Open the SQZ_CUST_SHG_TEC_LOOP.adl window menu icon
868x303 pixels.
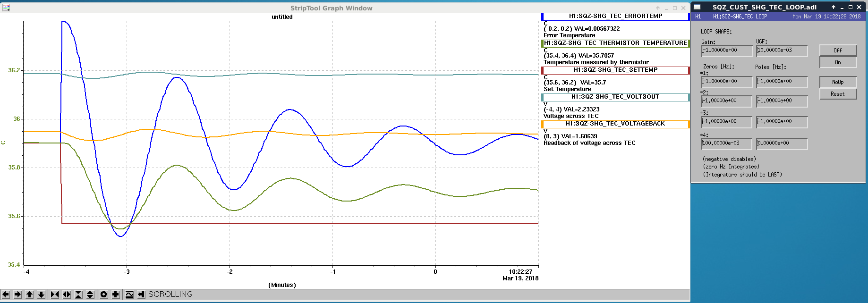pyautogui.click(x=697, y=7)
